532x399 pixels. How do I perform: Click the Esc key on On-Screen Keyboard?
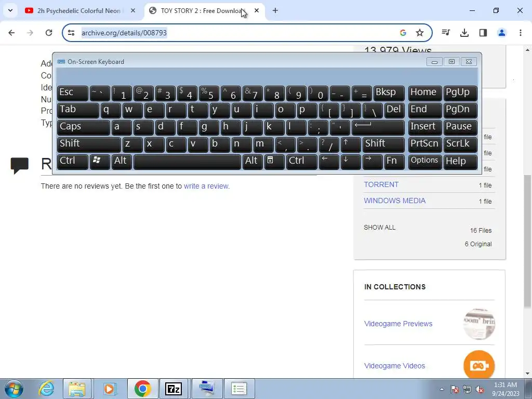tap(73, 92)
